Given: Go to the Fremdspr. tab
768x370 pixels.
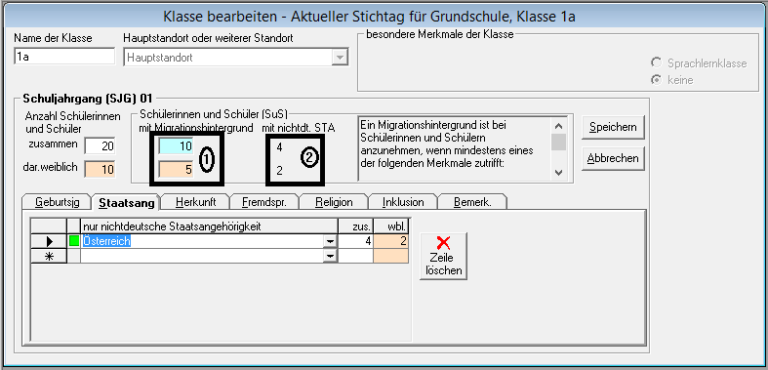Looking at the screenshot, I should click(x=264, y=202).
